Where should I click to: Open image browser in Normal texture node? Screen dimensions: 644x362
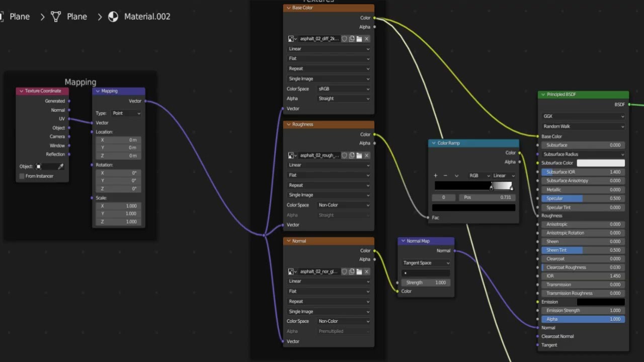(x=291, y=271)
